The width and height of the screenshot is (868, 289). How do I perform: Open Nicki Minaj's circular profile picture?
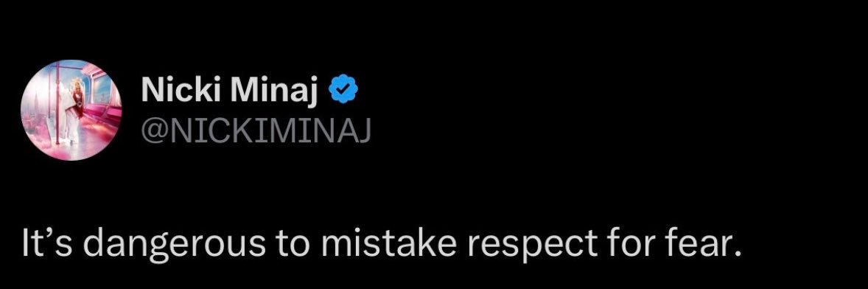coord(71,110)
